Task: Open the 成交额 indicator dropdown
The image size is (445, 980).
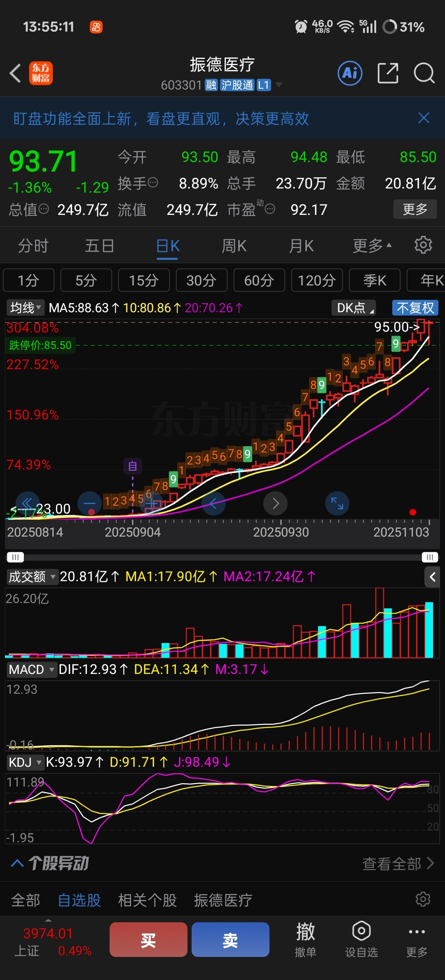Action: (x=32, y=577)
